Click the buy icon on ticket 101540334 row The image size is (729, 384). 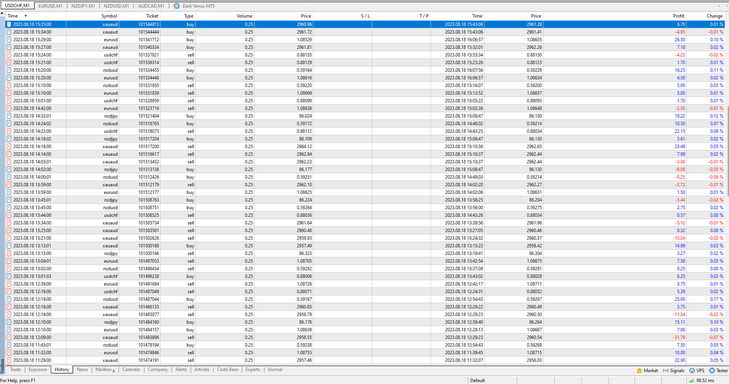9,47
